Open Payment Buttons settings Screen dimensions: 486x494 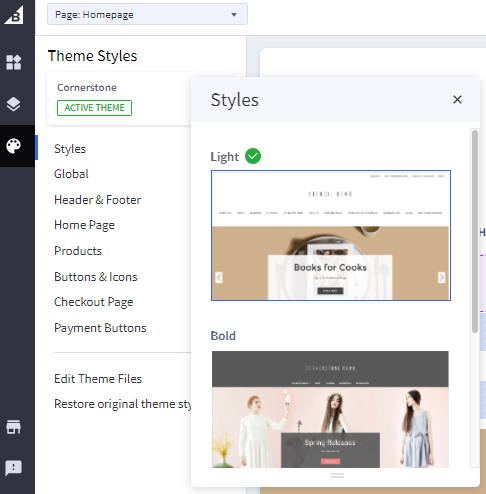(x=100, y=328)
